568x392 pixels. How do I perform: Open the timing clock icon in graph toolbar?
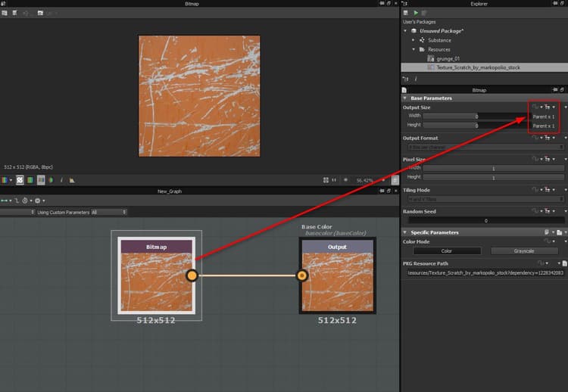pyautogui.click(x=25, y=201)
